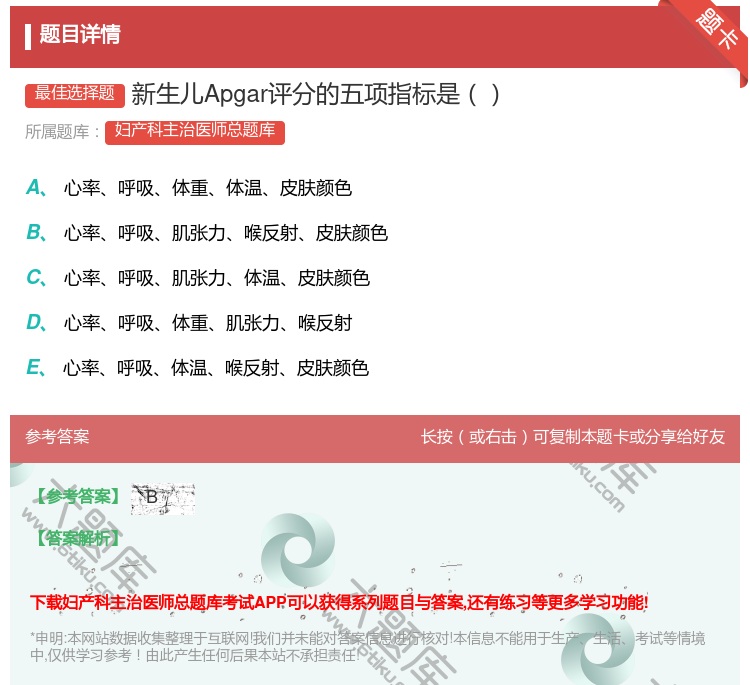Open the 妇产科主治医师总题库 question bank link
Image resolution: width=750 pixels, height=685 pixels.
click(x=195, y=131)
